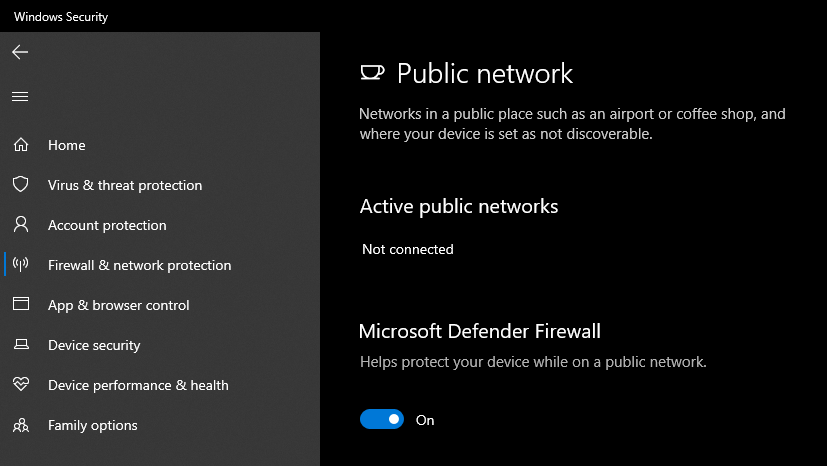Open App & browser control

pos(118,305)
